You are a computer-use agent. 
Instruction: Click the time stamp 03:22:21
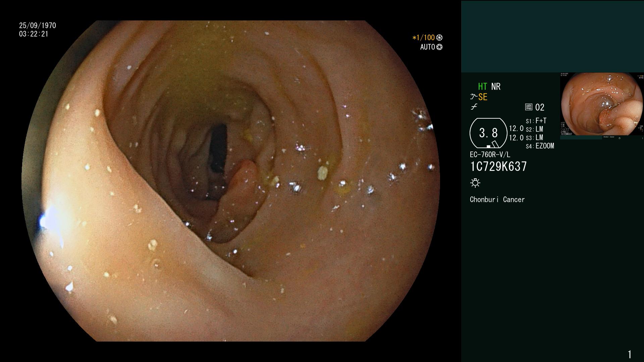34,34
